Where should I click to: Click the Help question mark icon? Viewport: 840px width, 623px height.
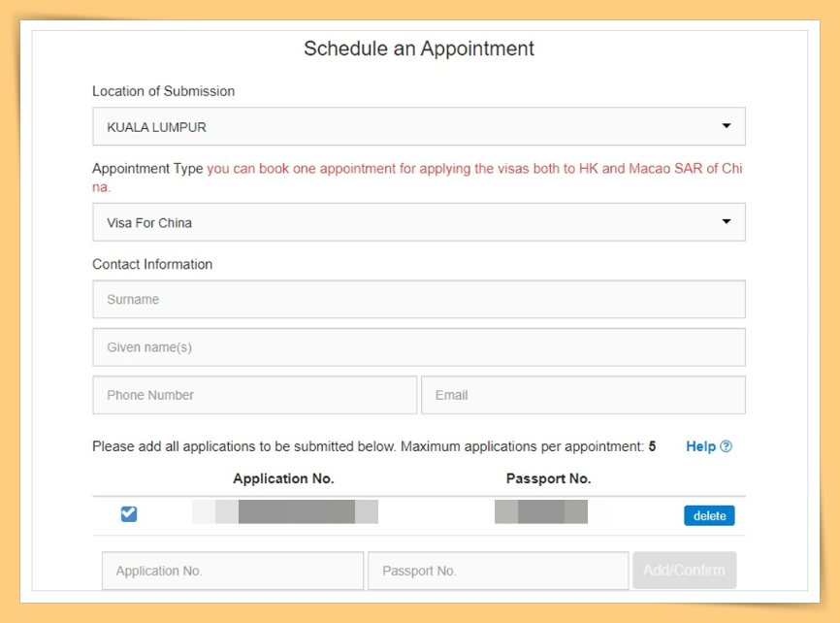point(727,446)
